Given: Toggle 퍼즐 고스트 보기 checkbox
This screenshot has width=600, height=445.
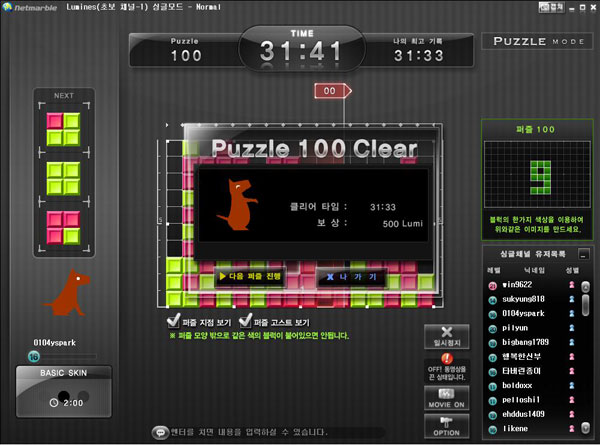Looking at the screenshot, I should coord(244,322).
